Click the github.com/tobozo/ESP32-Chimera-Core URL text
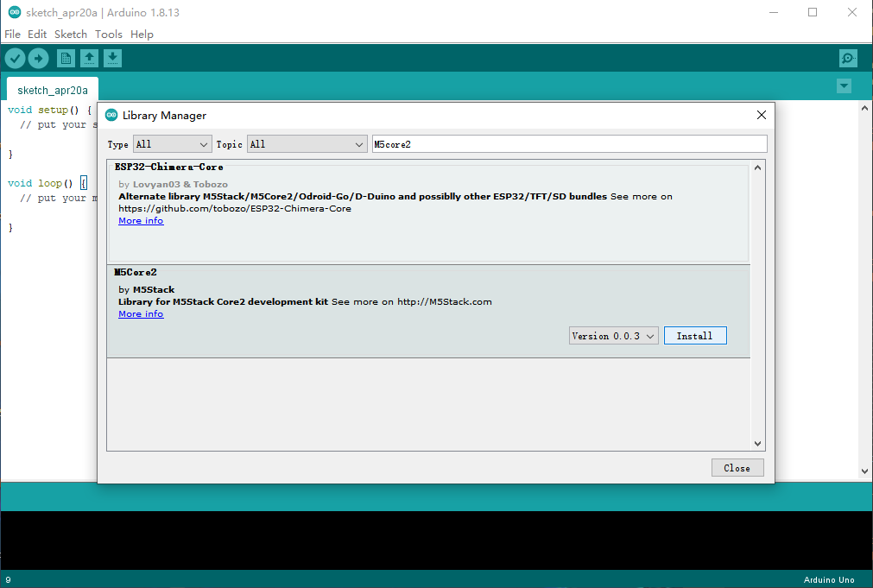Viewport: 873px width, 588px height. pyautogui.click(x=234, y=208)
